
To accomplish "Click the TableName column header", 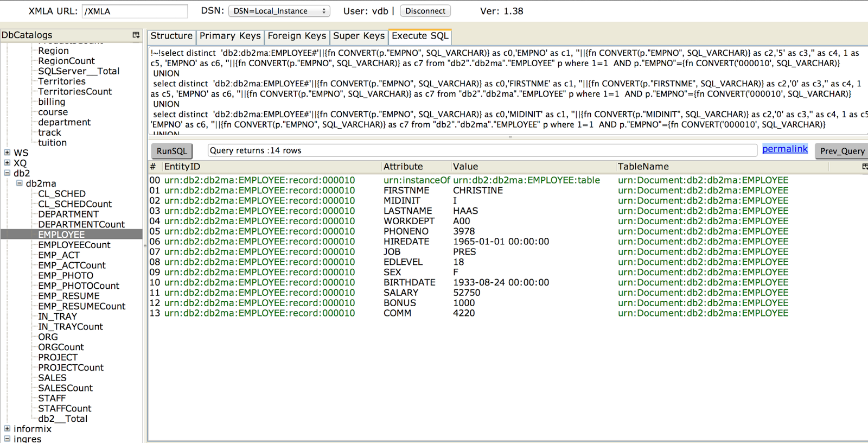I will (x=643, y=167).
